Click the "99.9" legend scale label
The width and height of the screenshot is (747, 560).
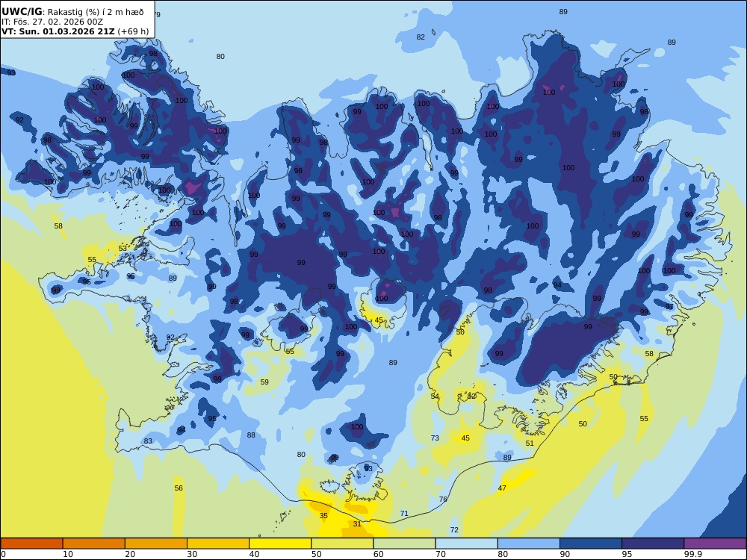tap(692, 554)
